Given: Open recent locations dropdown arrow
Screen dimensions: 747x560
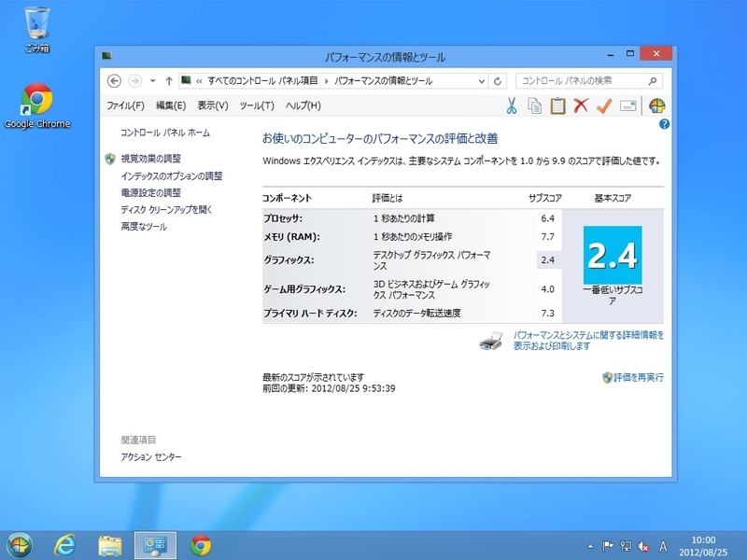Looking at the screenshot, I should click(152, 81).
